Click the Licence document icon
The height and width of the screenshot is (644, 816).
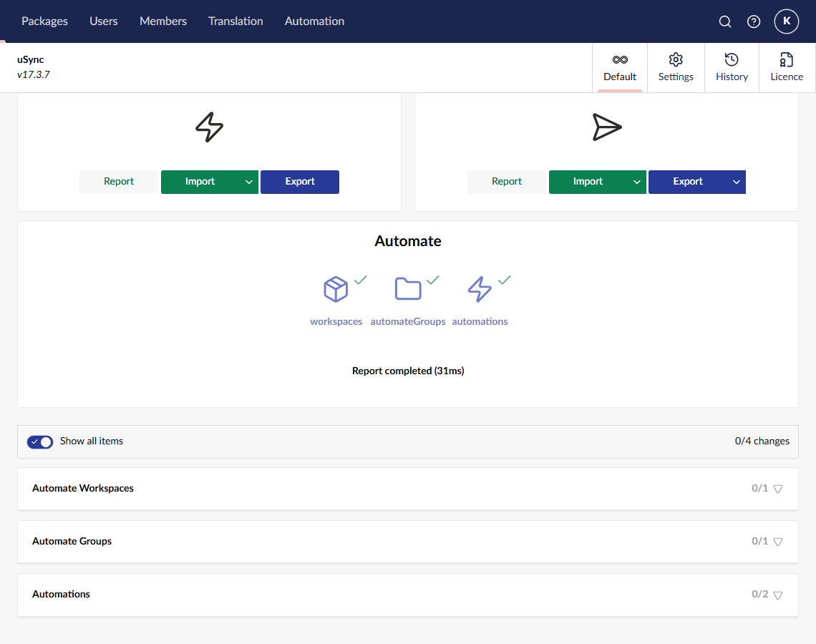787,60
